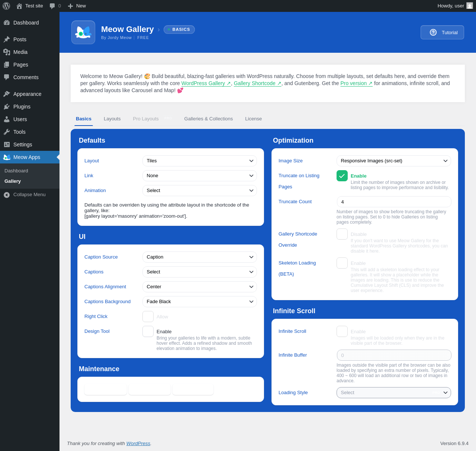Open the Dashboard gauge icon in sidebar
Viewport: 476px width, 451px height.
pyautogui.click(x=7, y=23)
